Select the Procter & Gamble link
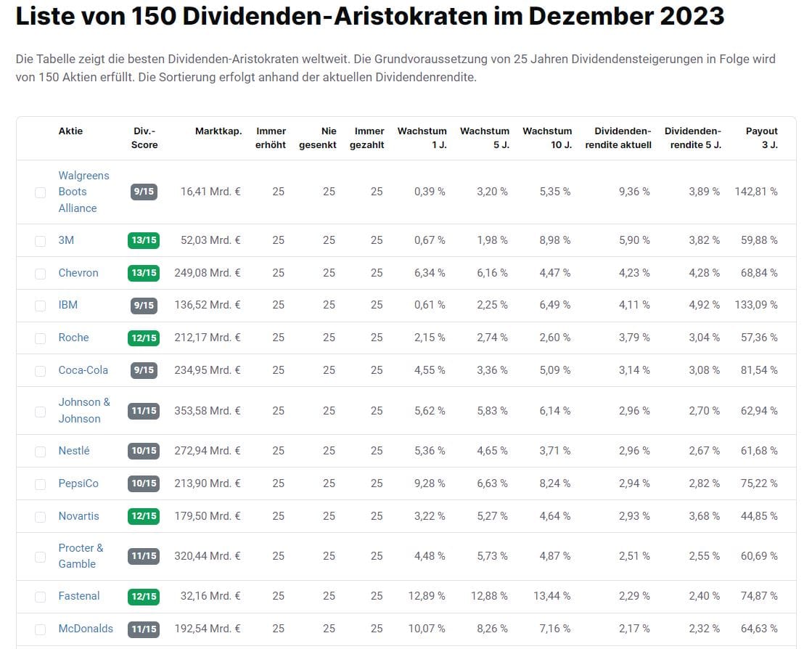Image resolution: width=812 pixels, height=649 pixels. [x=81, y=556]
